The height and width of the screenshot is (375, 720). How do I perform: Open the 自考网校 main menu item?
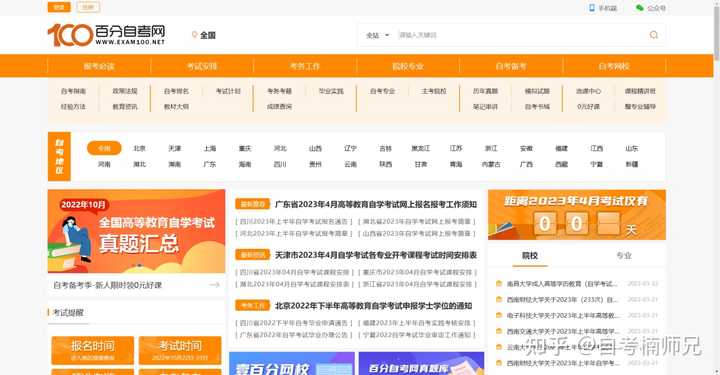(614, 66)
